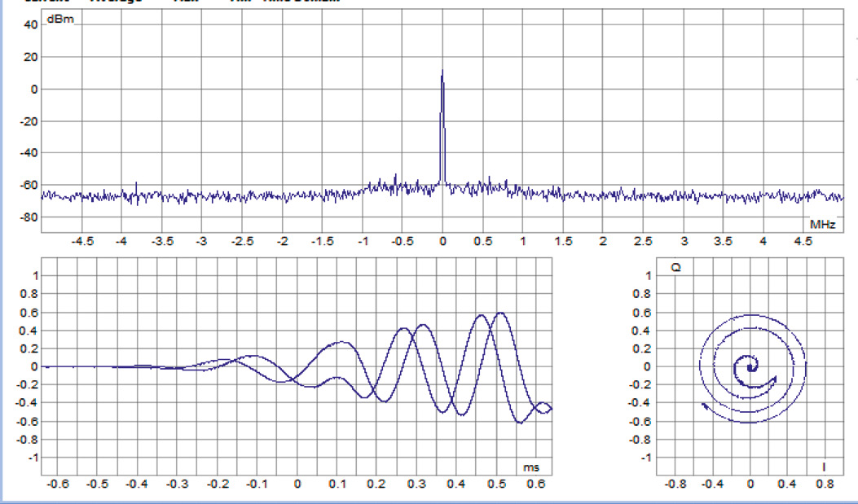This screenshot has height=504, width=858.
Task: Click the 0.8 label on IQ plot's I axis
Action: (x=825, y=484)
